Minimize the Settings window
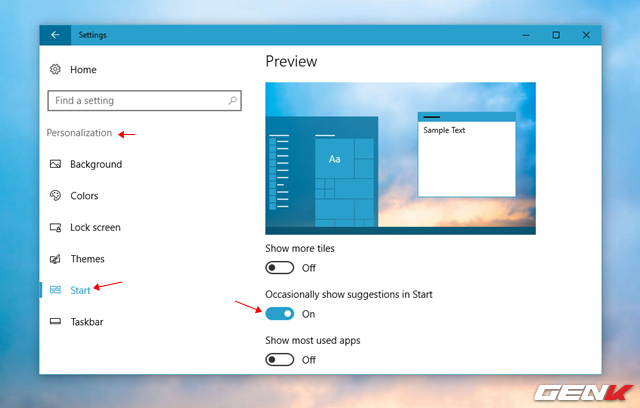The image size is (640, 408). click(526, 35)
